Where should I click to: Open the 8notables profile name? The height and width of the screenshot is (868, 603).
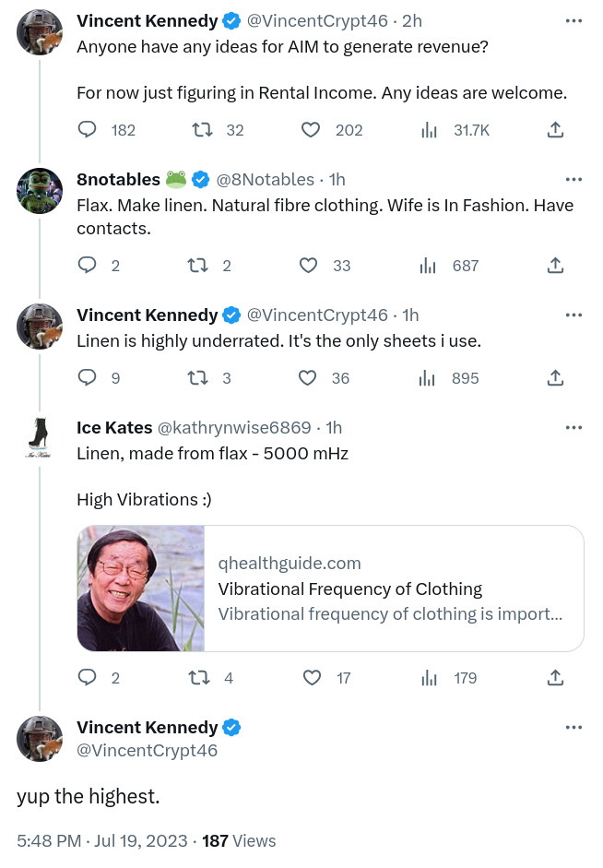pyautogui.click(x=118, y=179)
